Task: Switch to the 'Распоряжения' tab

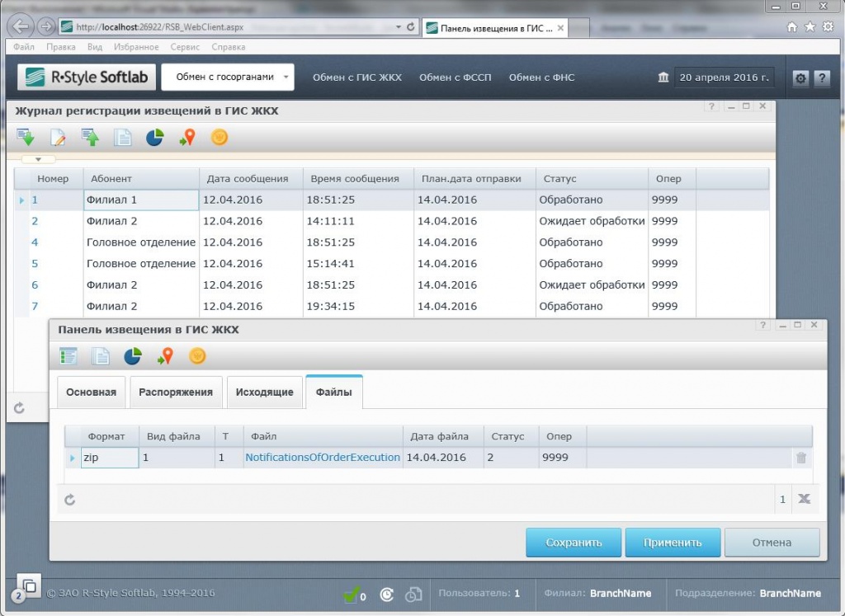Action: (x=176, y=393)
